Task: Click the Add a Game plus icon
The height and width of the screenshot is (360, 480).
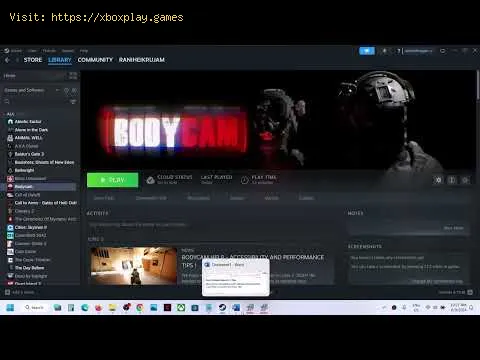Action: click(x=7, y=292)
